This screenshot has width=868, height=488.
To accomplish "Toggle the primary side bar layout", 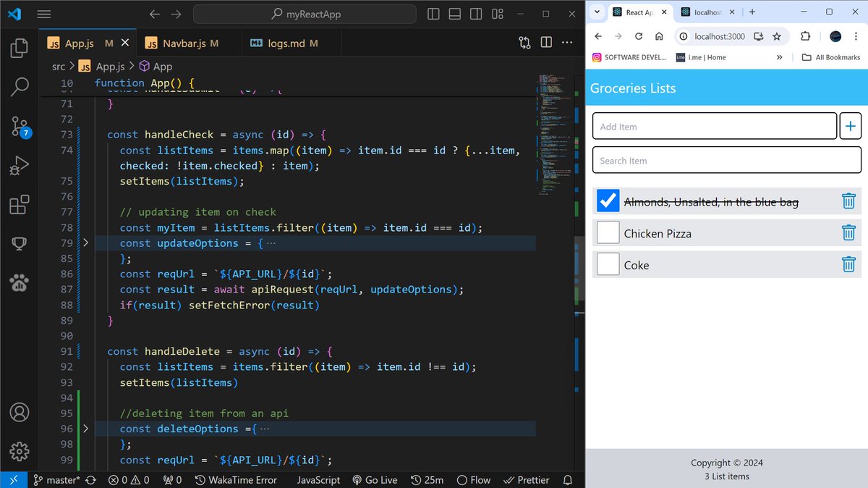I will click(434, 14).
